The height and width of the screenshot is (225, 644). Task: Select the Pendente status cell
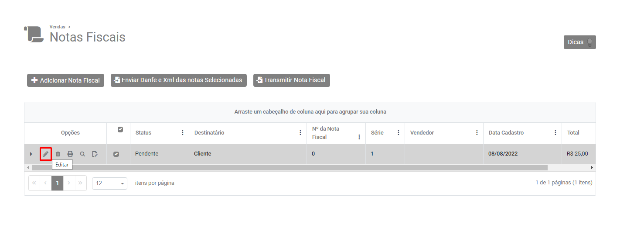(x=160, y=154)
